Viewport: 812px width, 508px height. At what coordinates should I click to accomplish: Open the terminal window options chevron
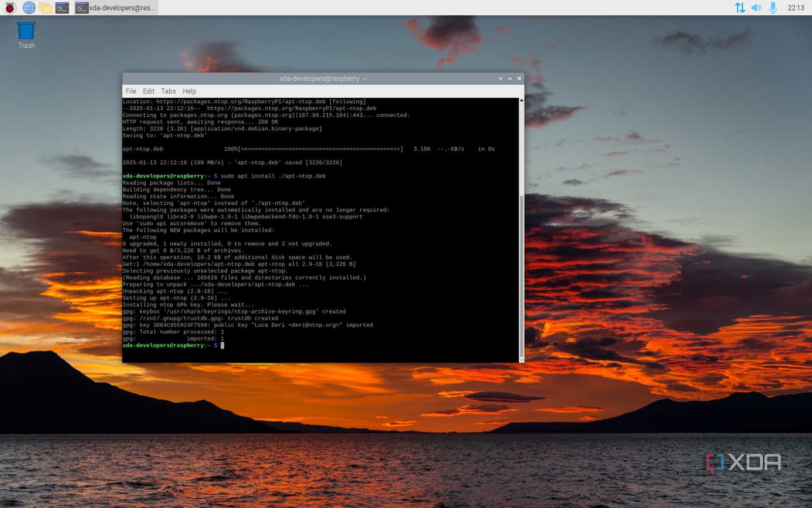[500, 78]
